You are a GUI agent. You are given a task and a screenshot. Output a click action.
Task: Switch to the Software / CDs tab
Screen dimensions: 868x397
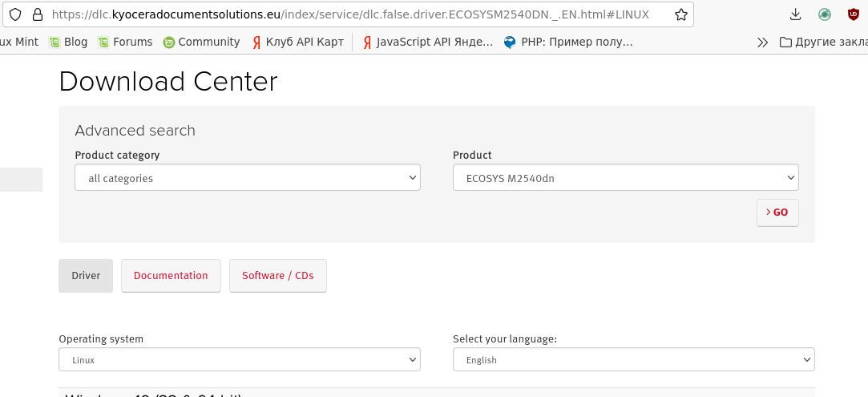278,275
